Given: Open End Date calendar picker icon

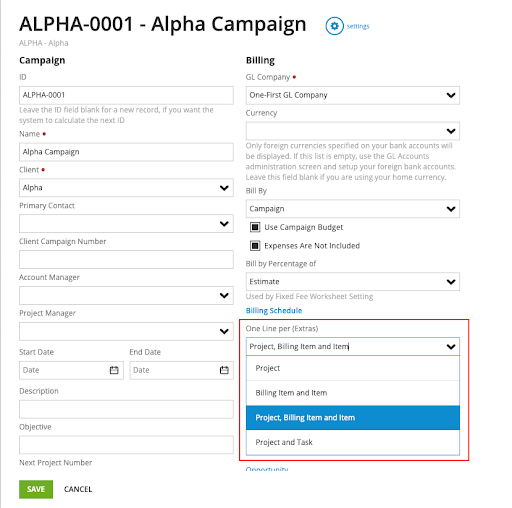Looking at the screenshot, I should click(224, 370).
